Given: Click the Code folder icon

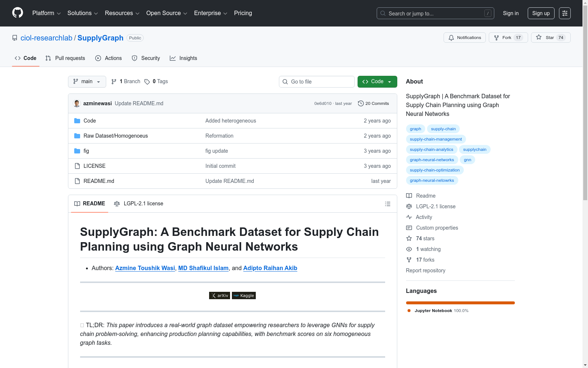Looking at the screenshot, I should point(77,121).
